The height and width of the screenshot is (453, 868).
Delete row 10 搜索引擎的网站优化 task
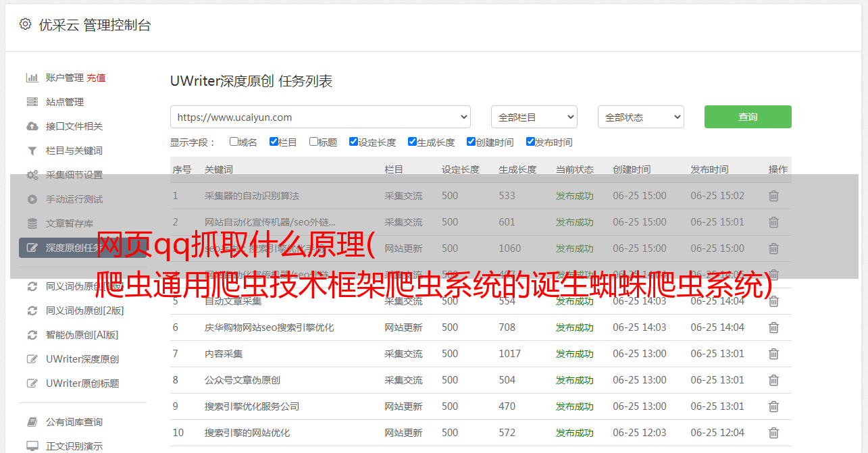pos(774,433)
